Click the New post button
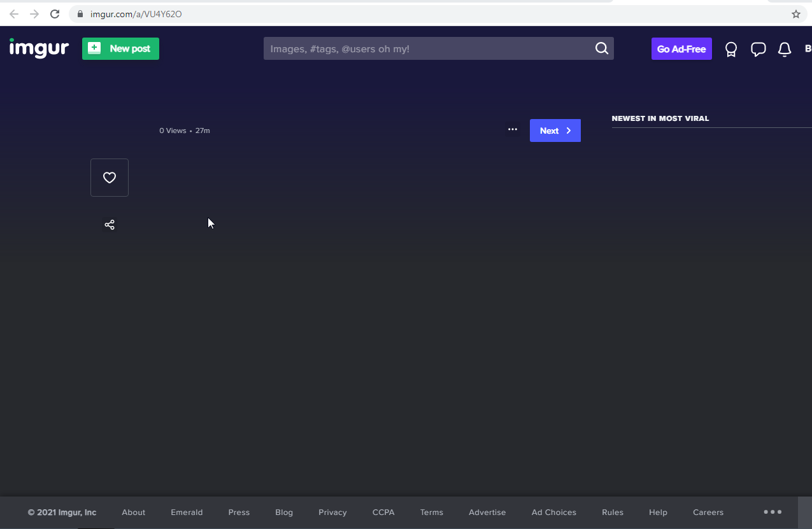Viewport: 812px width, 529px height. [120, 48]
